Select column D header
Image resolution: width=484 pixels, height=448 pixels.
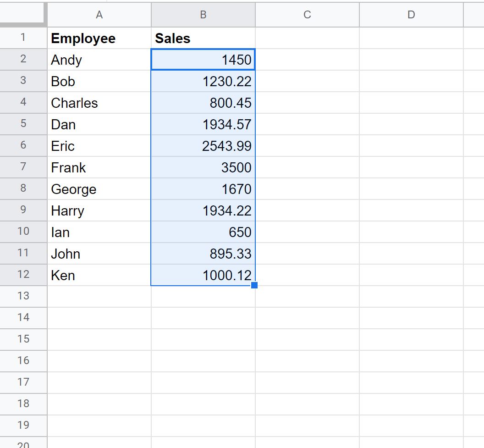[x=411, y=14]
